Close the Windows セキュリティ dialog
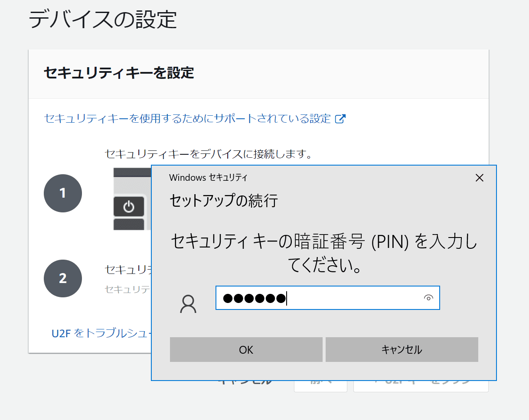The width and height of the screenshot is (529, 420). 479,178
